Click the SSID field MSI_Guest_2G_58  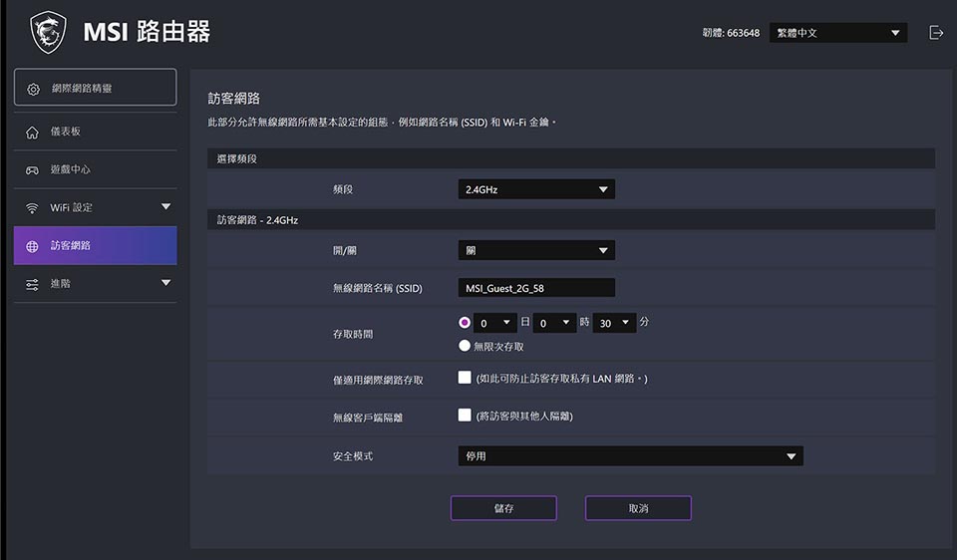point(536,288)
